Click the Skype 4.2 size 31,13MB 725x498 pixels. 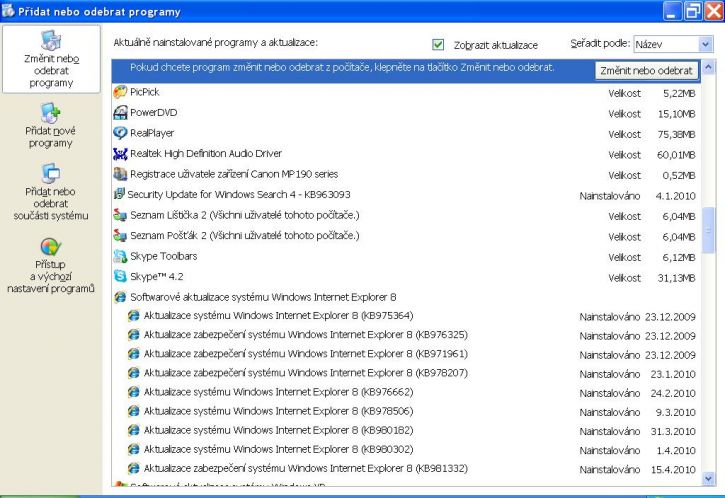[676, 278]
